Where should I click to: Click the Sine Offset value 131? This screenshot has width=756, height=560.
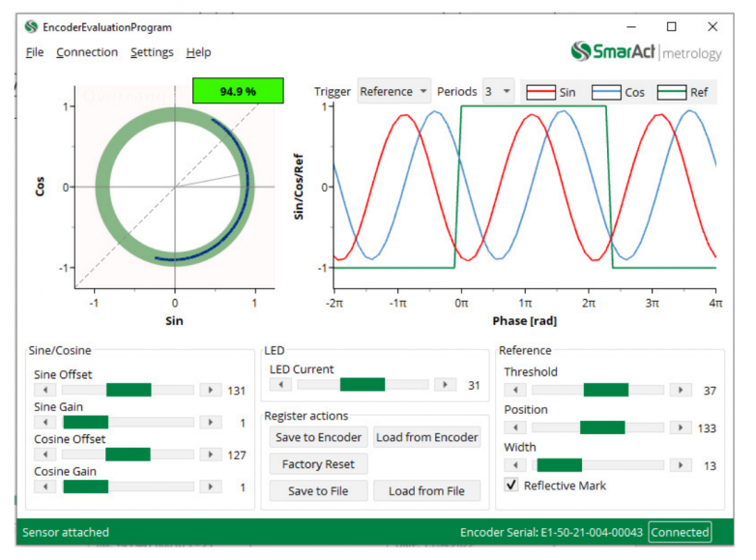click(236, 391)
